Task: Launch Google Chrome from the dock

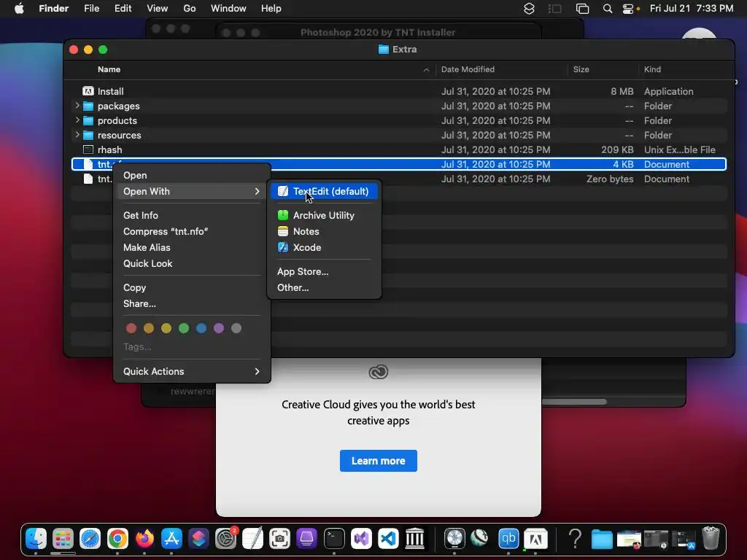Action: pos(117,539)
